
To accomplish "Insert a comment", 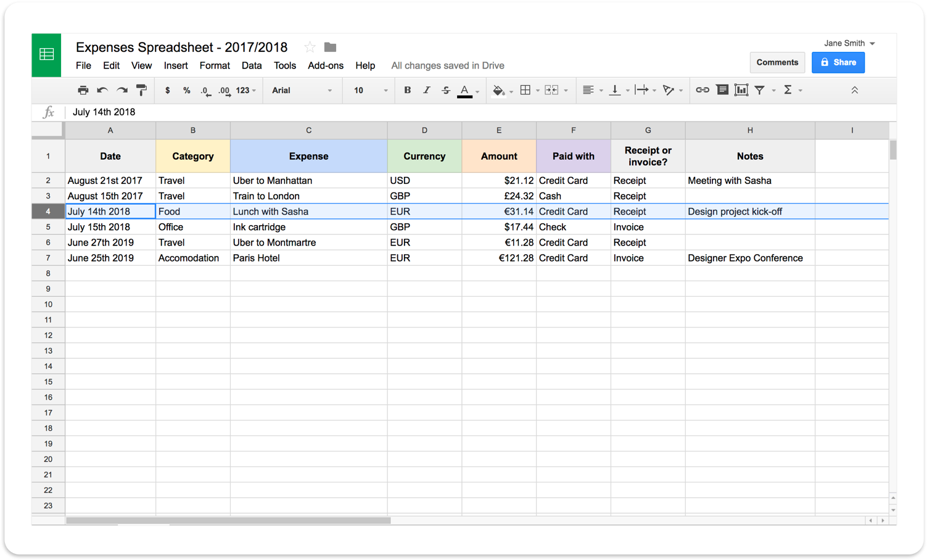I will click(x=722, y=90).
